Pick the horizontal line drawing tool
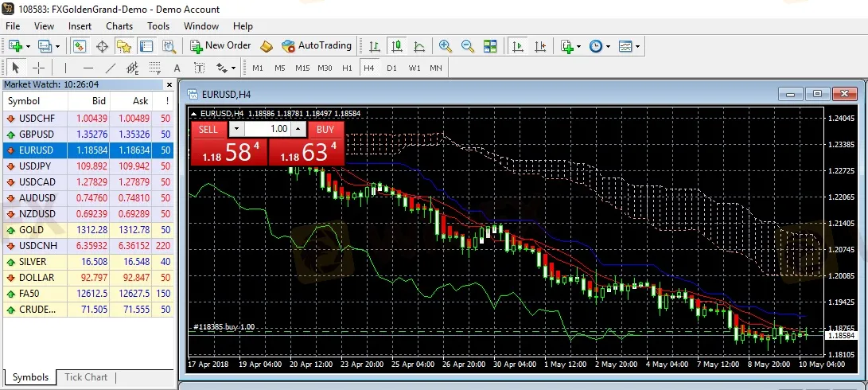 tap(88, 68)
